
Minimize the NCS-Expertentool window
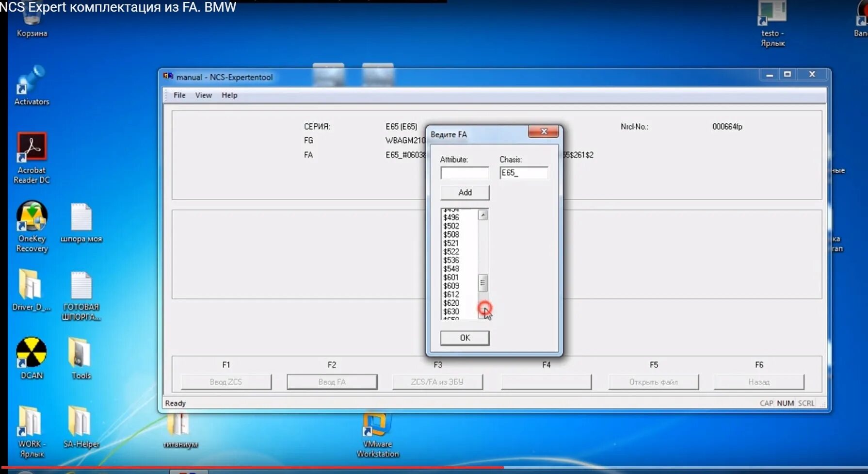(x=770, y=75)
